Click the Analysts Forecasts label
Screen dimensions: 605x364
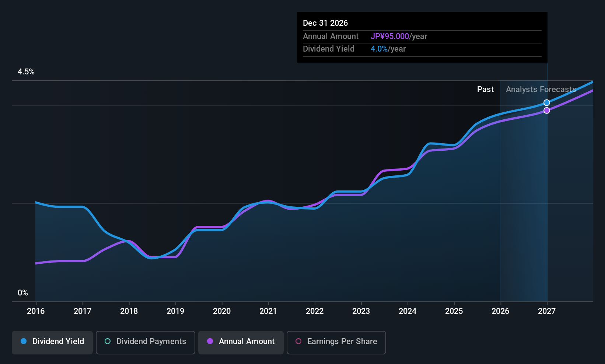(x=541, y=90)
